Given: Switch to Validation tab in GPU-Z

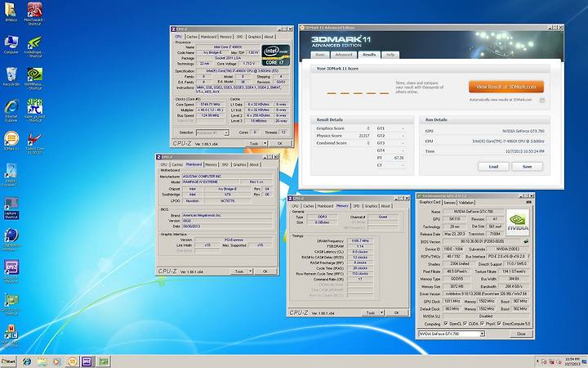Looking at the screenshot, I should click(466, 203).
